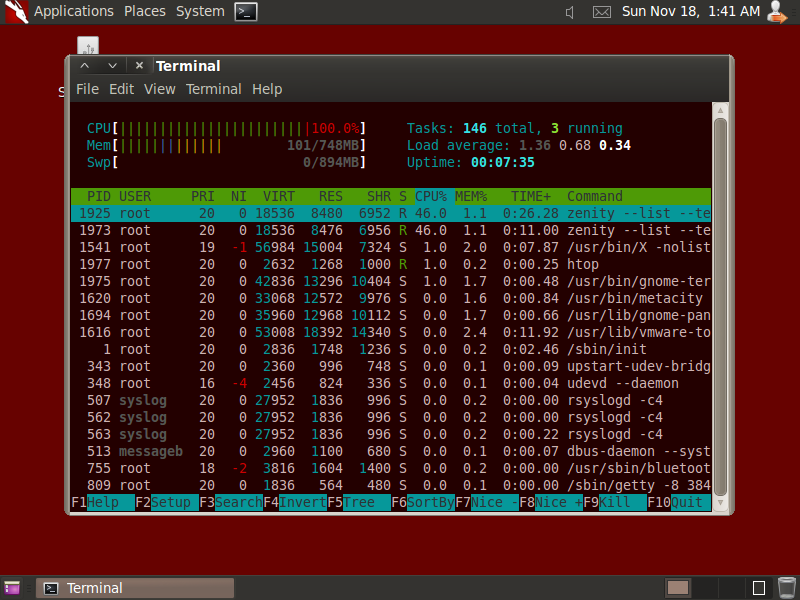Click the distro logo icon in top panel
Screen dimensions: 800x600
click(x=16, y=12)
